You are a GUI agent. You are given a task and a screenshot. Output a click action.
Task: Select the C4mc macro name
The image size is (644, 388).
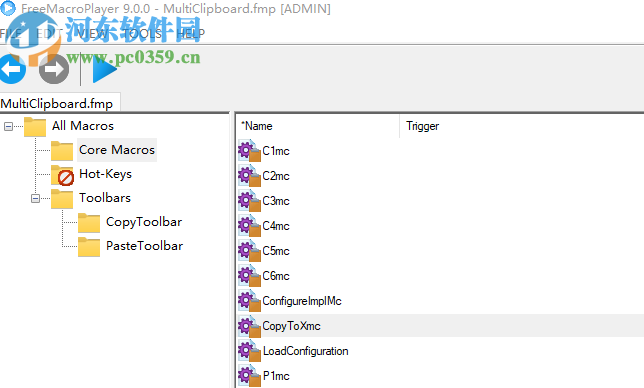point(276,226)
